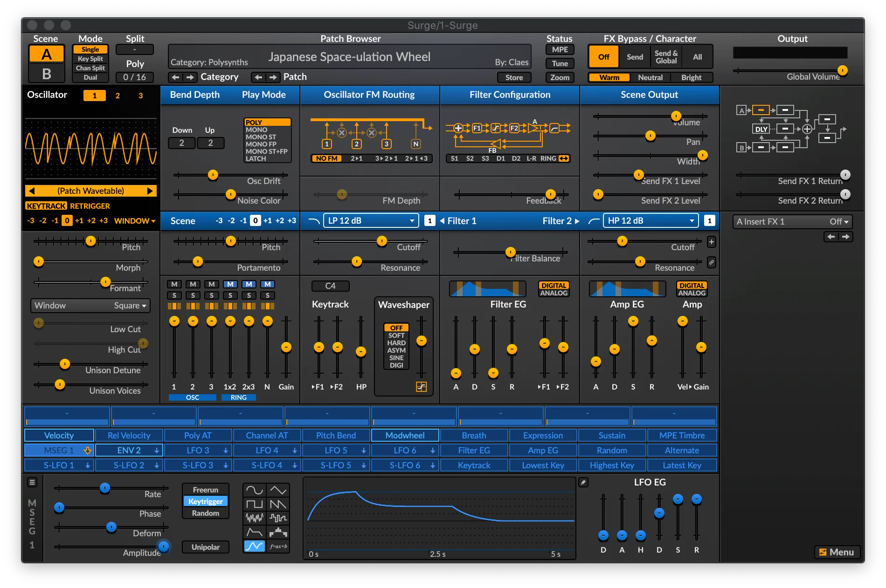Open the Tune editor
Screen dimensions: 886x588
pyautogui.click(x=559, y=63)
